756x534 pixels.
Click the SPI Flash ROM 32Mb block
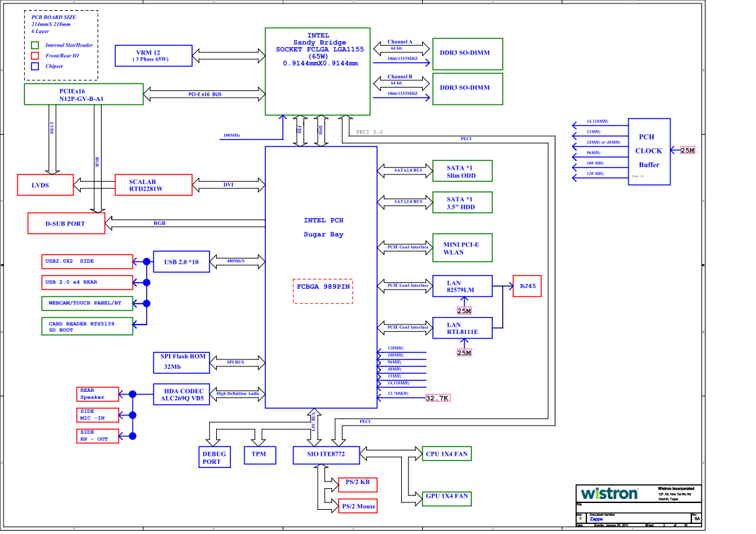[181, 362]
